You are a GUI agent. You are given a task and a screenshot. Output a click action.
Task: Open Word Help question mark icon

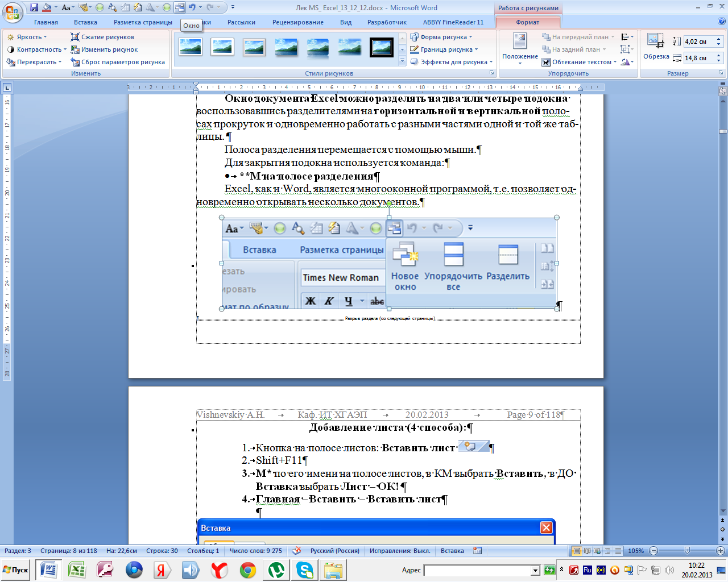pyautogui.click(x=722, y=22)
